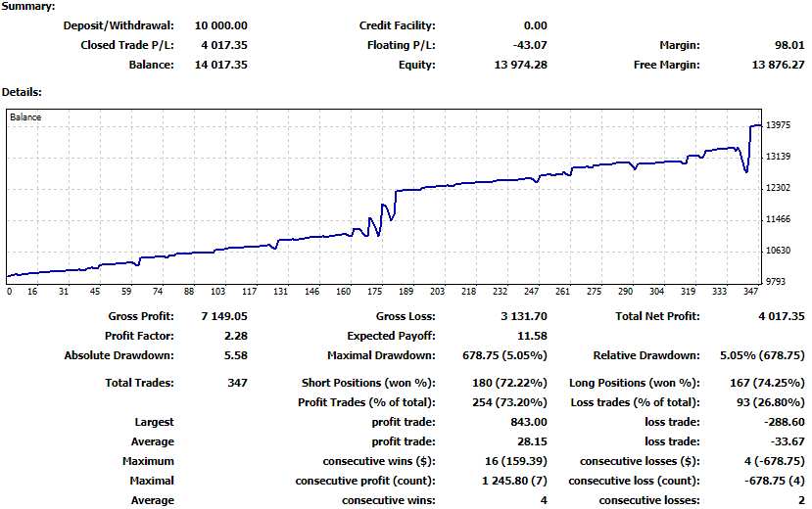Click the average consecutive losses value 2

point(801,501)
